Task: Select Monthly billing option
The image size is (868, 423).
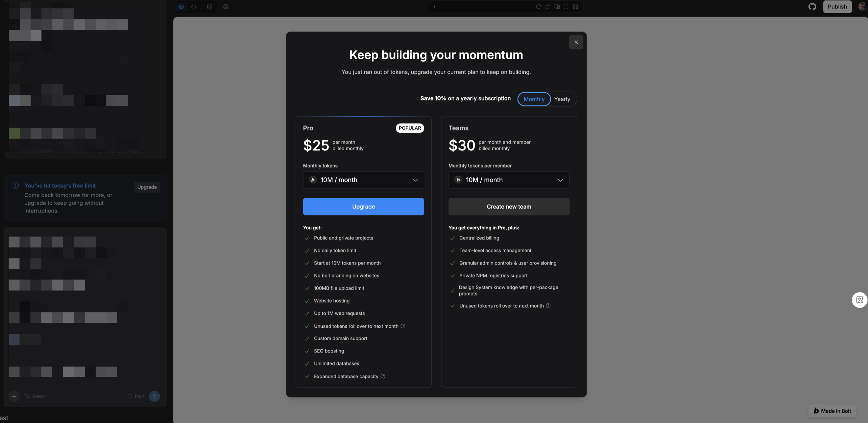Action: coord(534,99)
